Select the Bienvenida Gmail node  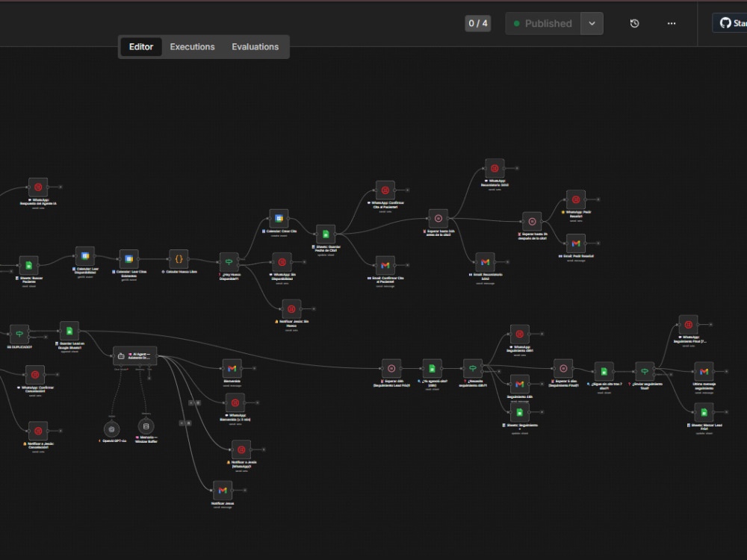coord(232,369)
